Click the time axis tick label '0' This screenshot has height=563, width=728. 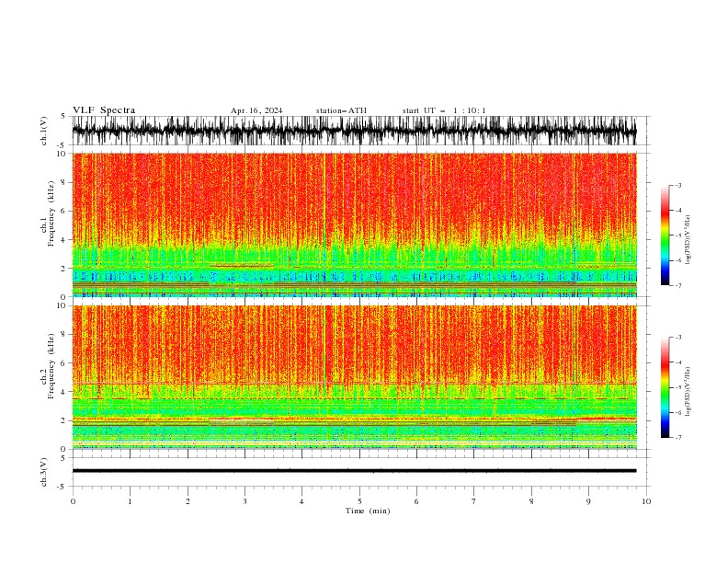73,501
